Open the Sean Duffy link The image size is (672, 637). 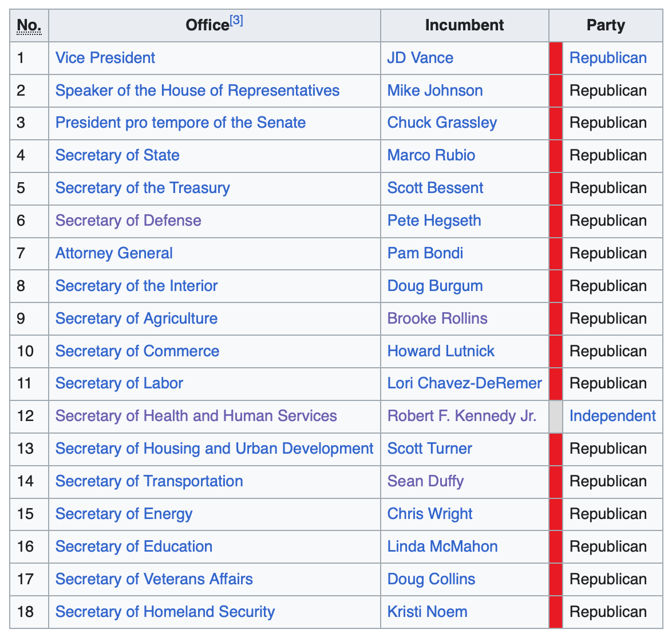pos(425,481)
